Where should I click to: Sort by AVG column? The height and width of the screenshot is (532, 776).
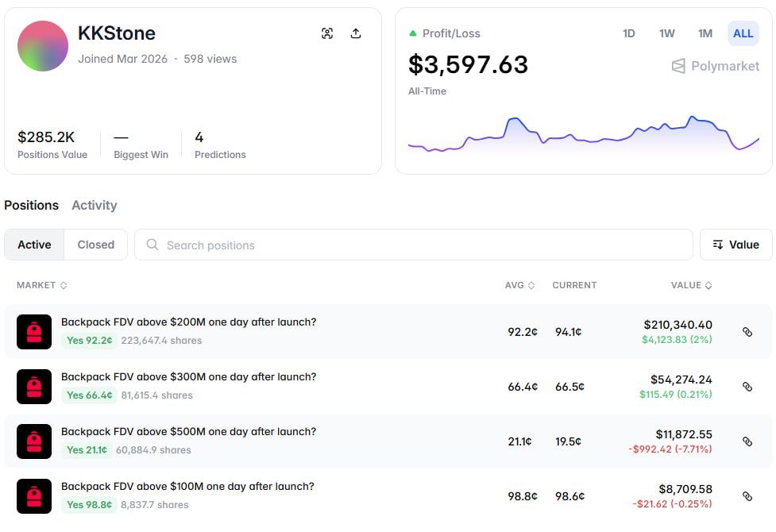pos(519,285)
